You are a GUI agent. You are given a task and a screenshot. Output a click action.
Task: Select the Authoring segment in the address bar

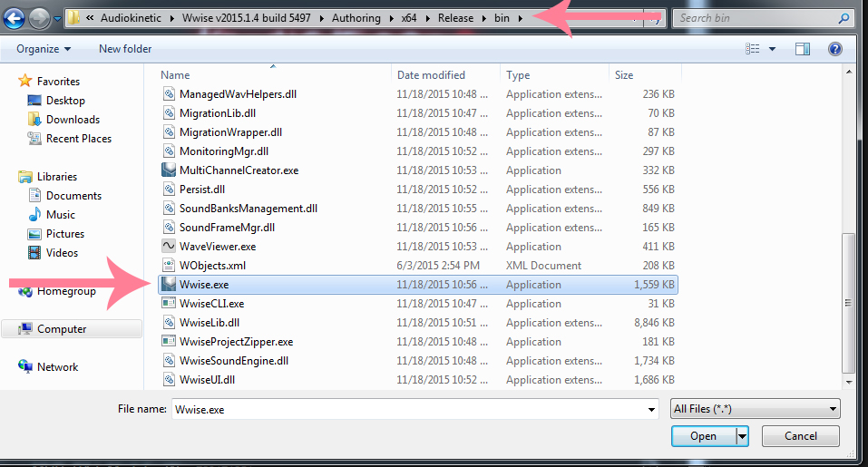tap(356, 18)
